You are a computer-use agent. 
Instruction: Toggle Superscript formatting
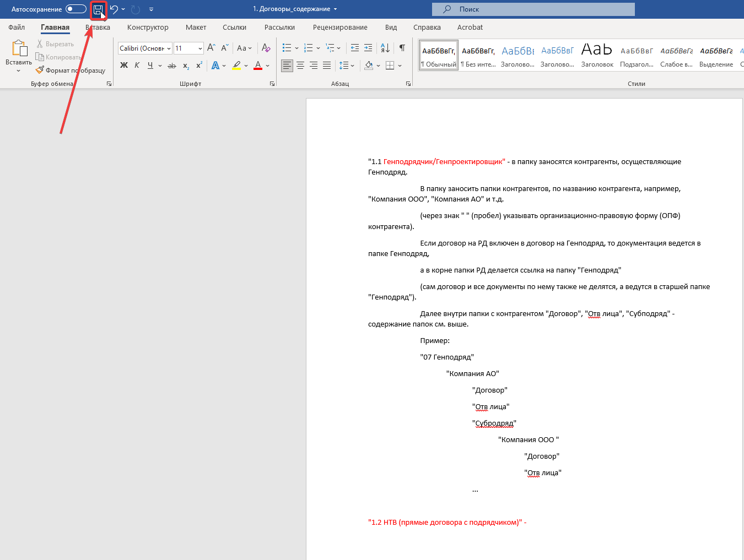coord(199,66)
